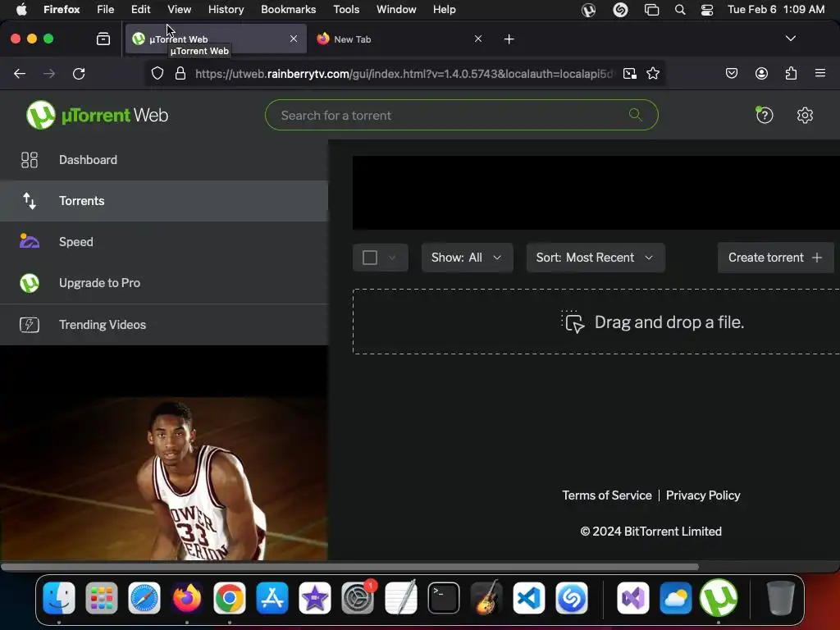Open the list all tabs chevron

click(791, 39)
